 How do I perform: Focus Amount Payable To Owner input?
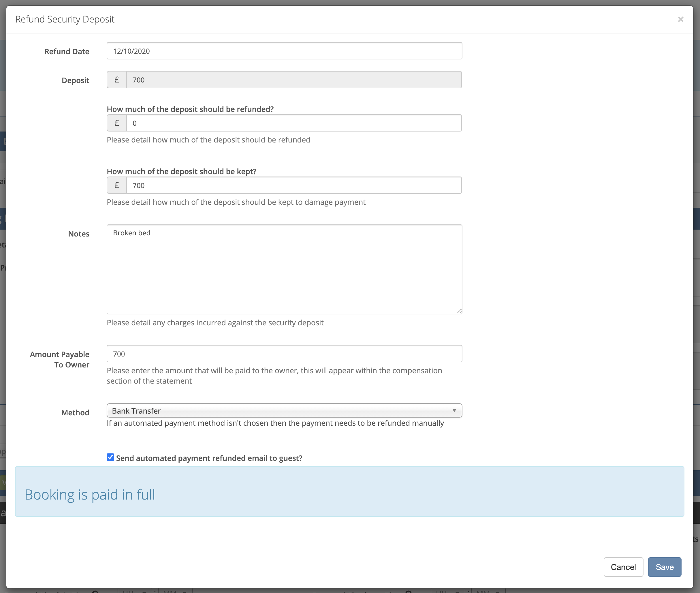[284, 354]
